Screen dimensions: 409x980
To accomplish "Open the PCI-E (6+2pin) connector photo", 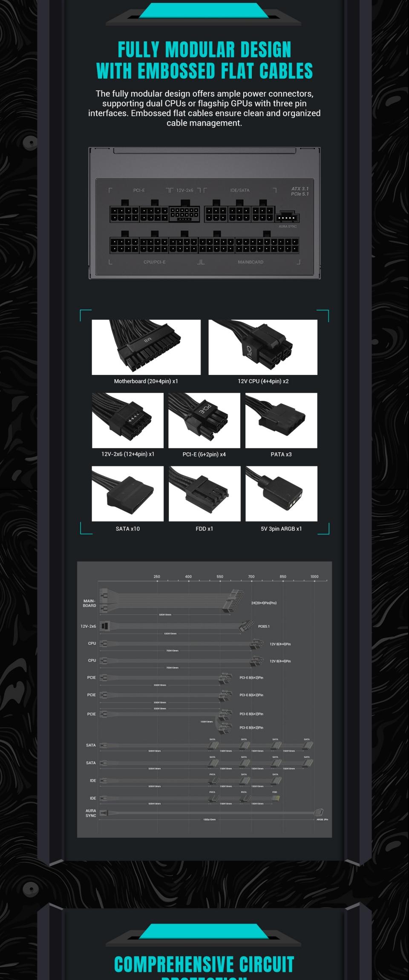I will [x=204, y=420].
